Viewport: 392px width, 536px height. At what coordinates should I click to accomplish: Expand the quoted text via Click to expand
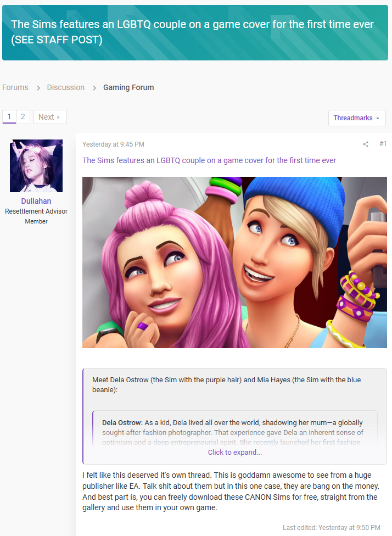pyautogui.click(x=235, y=453)
